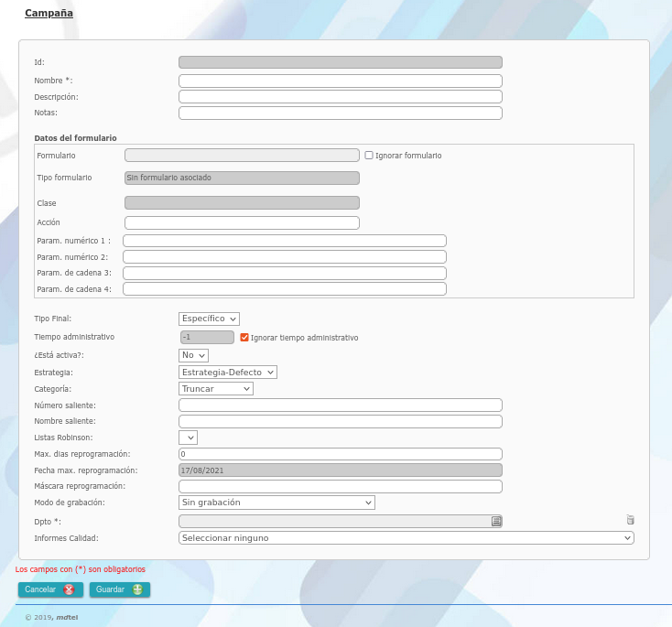Open the ¿Está activa? dropdown
The height and width of the screenshot is (627, 672).
pos(193,355)
